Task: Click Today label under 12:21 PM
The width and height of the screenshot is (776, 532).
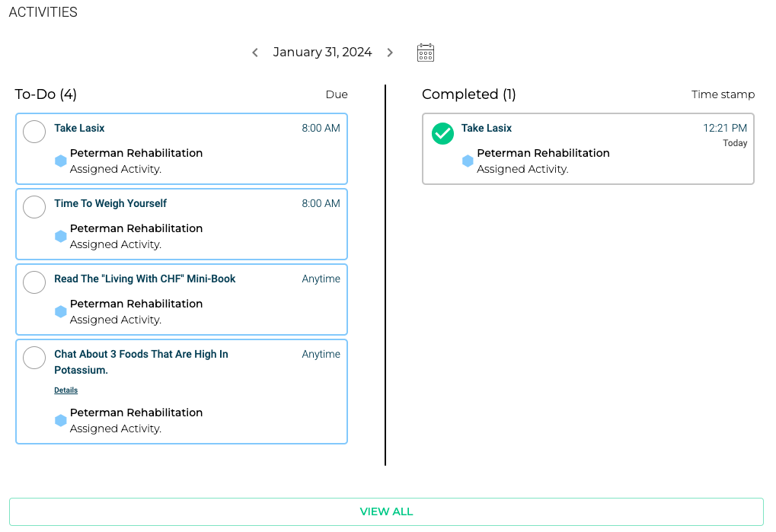Action: coord(735,143)
